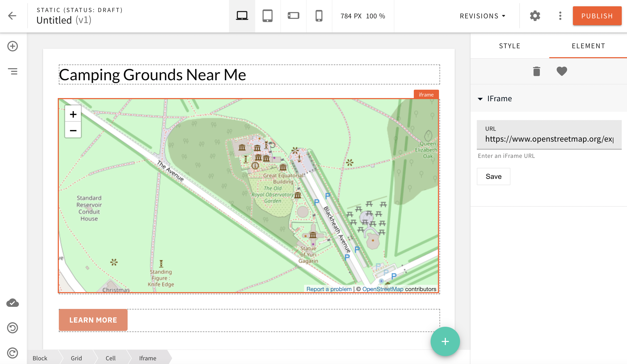Image resolution: width=627 pixels, height=364 pixels.
Task: Delete the iframe element using the trash icon
Action: click(536, 71)
